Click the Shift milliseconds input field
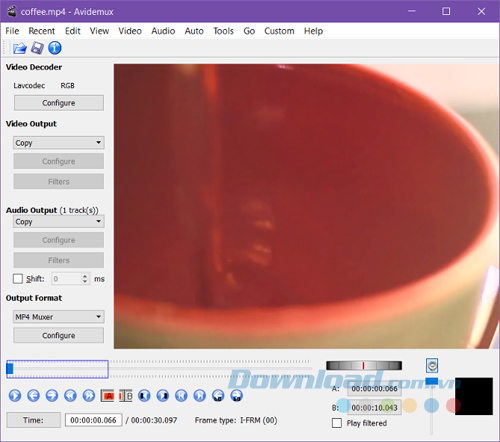Image resolution: width=500 pixels, height=442 pixels. click(66, 279)
